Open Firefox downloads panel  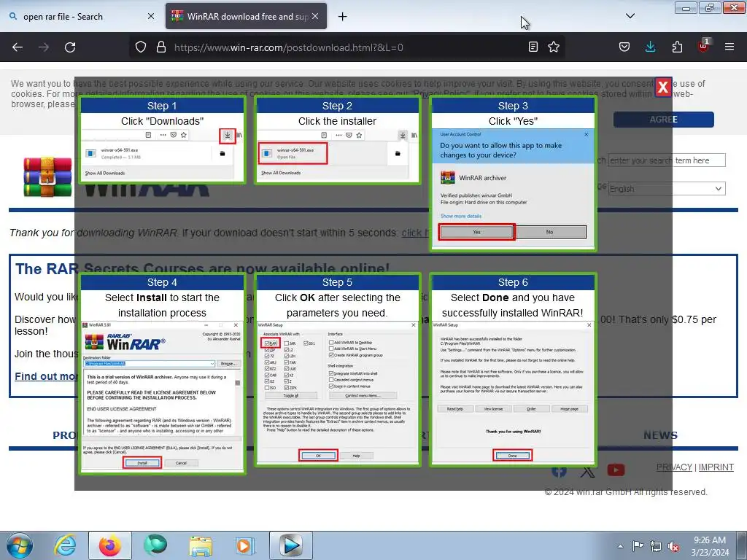point(650,47)
